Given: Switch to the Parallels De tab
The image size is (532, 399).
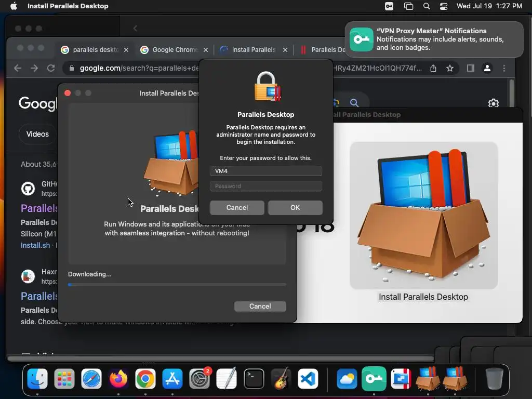Looking at the screenshot, I should 322,50.
